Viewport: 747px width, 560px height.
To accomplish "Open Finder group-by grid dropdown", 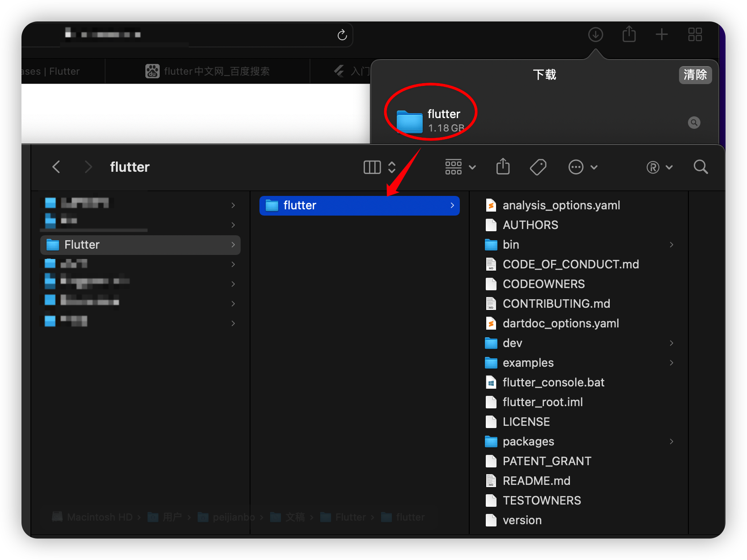I will [x=460, y=167].
